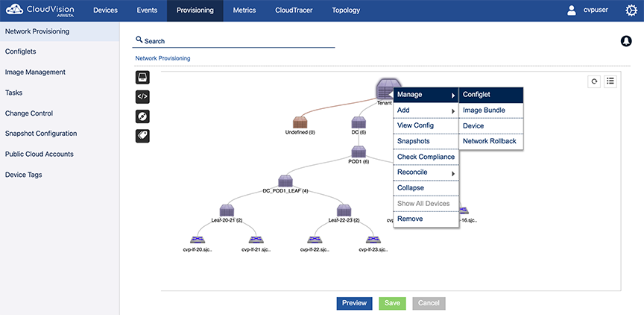The width and height of the screenshot is (644, 315).
Task: Click the device inventory toolbar icon
Action: click(x=142, y=78)
